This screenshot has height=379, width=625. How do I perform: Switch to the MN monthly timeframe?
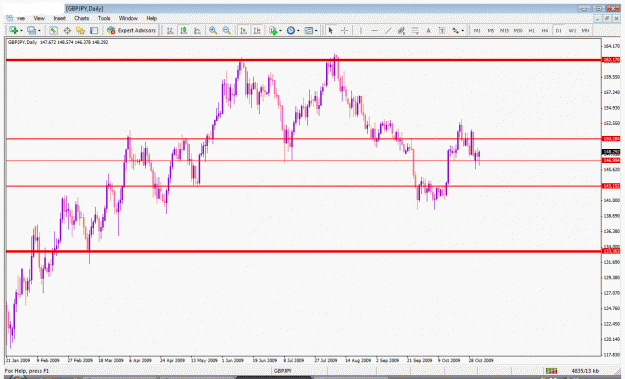586,30
